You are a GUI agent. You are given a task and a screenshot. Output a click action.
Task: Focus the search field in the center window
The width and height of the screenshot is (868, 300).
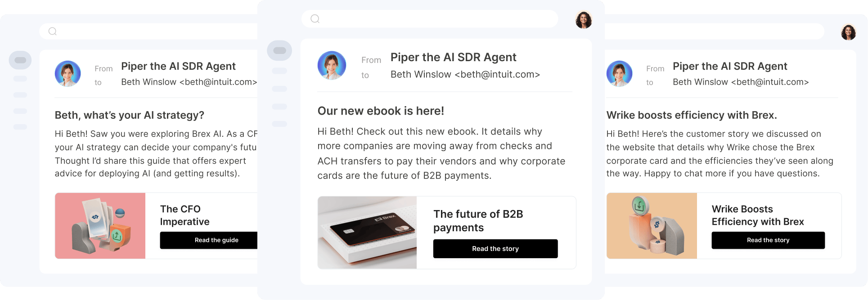(x=430, y=19)
